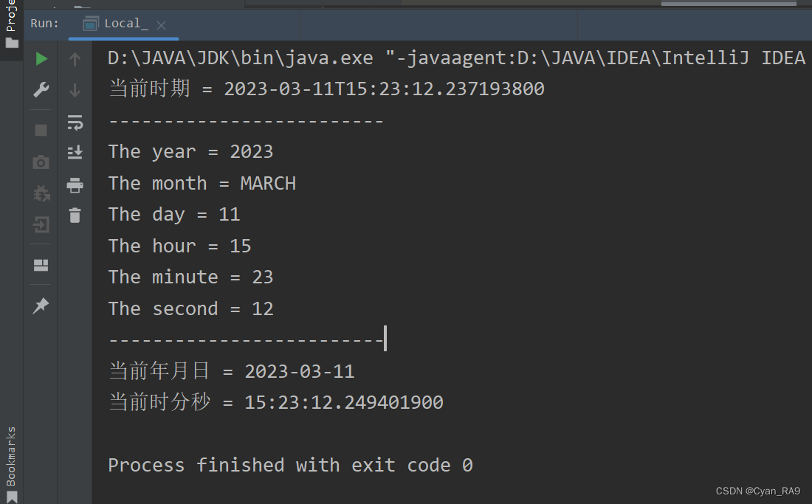Click the java.exe command line text
The height and width of the screenshot is (504, 812).
456,58
